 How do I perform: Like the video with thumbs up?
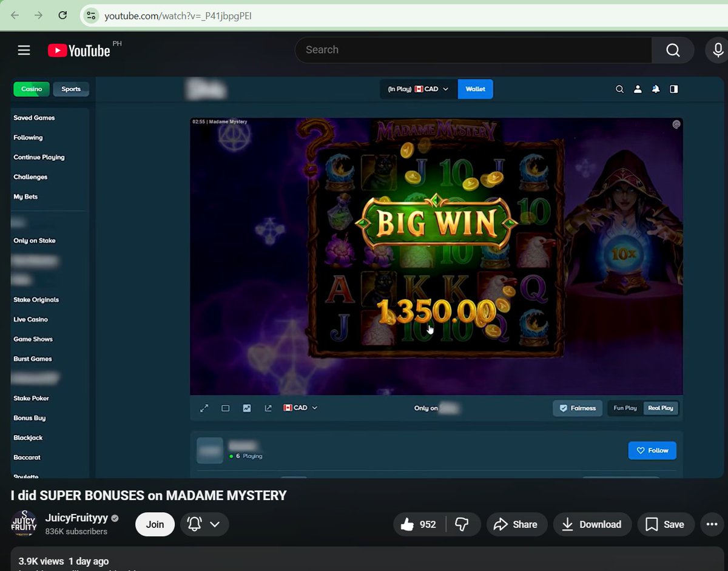(x=419, y=524)
